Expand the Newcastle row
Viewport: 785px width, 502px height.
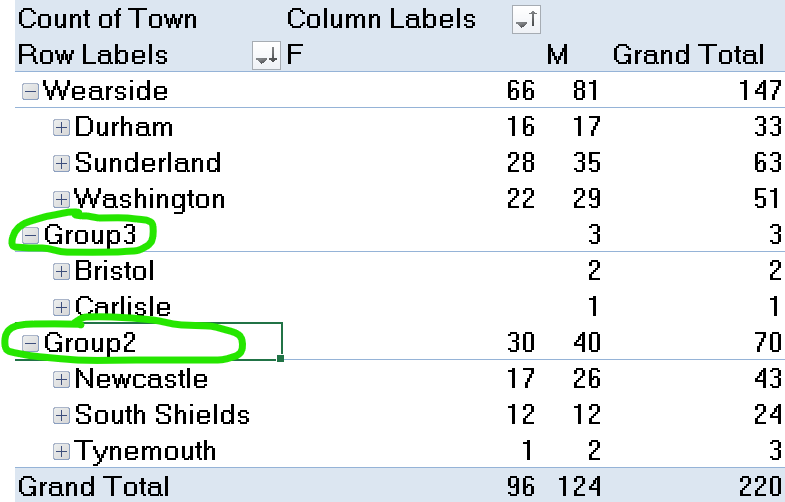tap(61, 379)
